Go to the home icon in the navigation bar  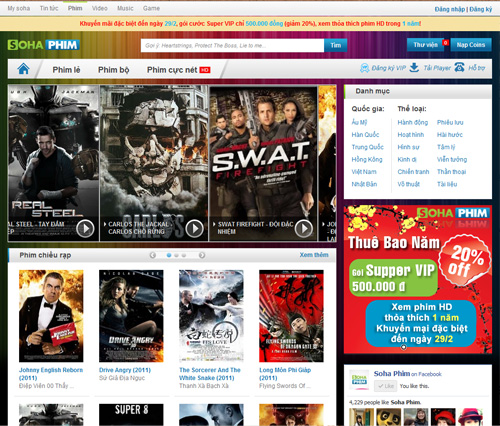tap(23, 69)
